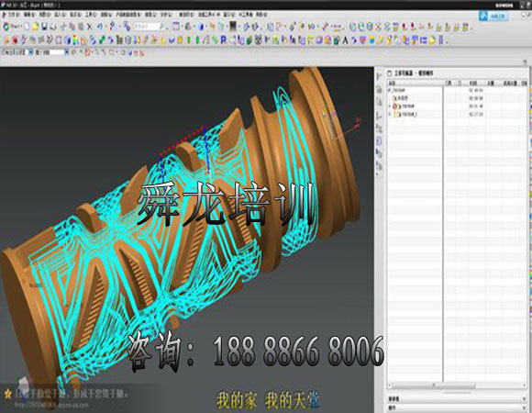
Task: Open the first menu in the menu bar
Action: click(11, 15)
